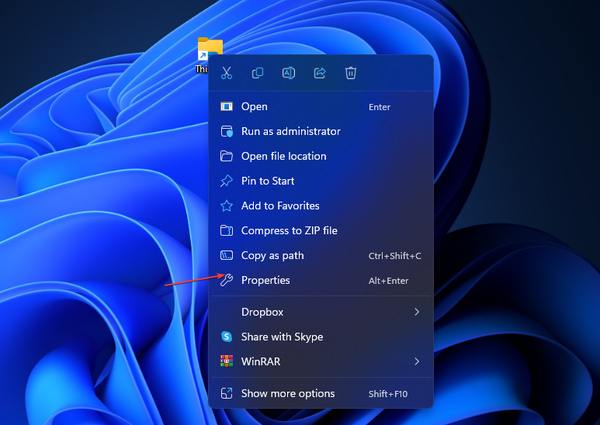The height and width of the screenshot is (425, 600).
Task: Click the Pin to Start pushpin icon
Action: (x=227, y=181)
